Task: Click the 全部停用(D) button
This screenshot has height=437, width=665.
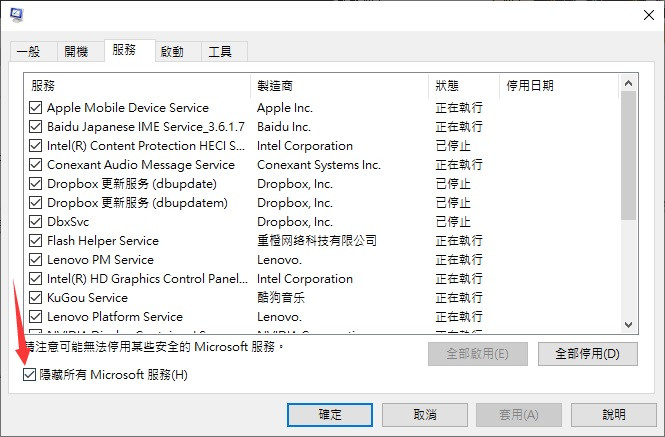Action: 588,354
